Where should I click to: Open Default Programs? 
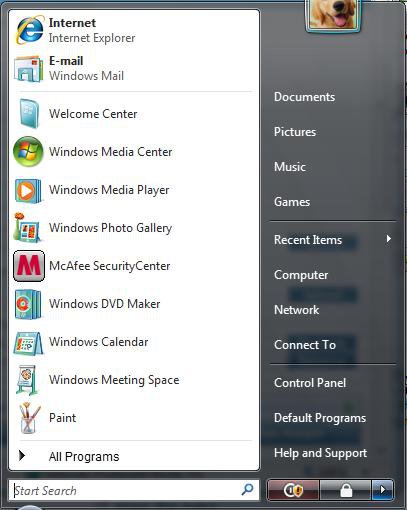(x=320, y=418)
